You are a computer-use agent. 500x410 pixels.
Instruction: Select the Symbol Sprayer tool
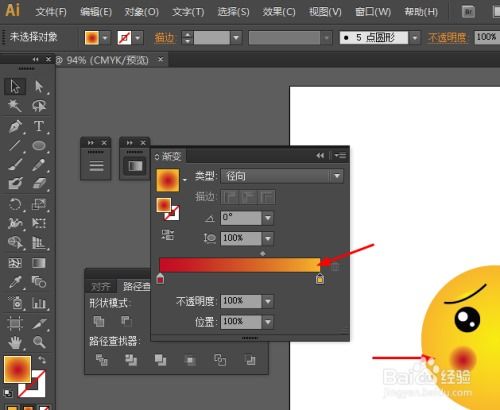15,303
